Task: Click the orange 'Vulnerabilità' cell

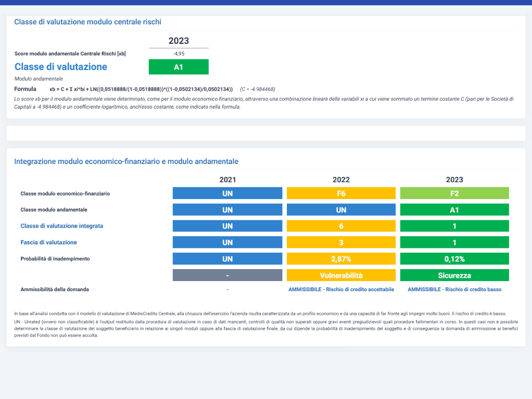Action: (341, 275)
